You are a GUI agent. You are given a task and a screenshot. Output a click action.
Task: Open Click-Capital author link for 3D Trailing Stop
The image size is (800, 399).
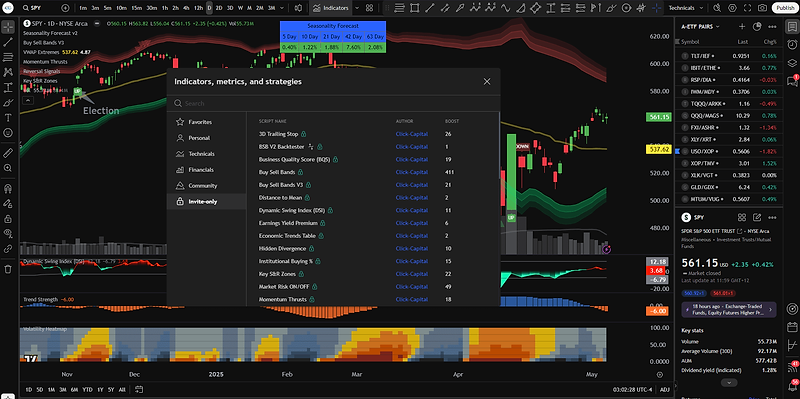click(x=411, y=134)
